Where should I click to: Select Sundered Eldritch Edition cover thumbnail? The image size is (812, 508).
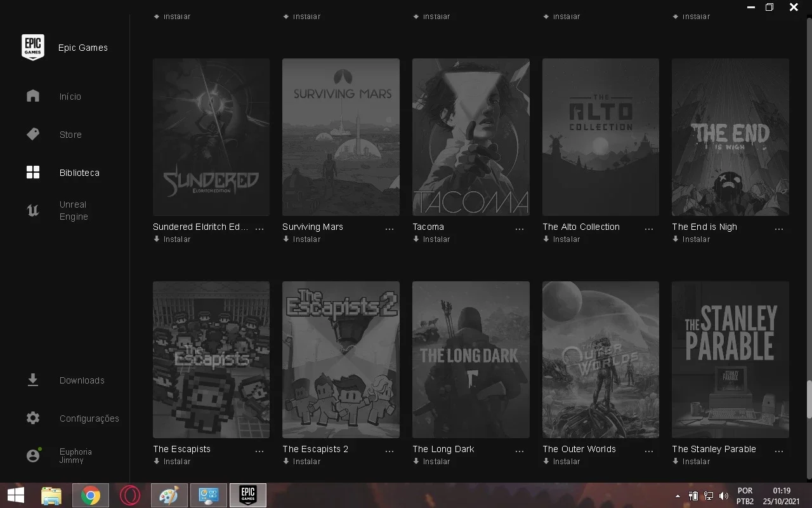point(211,137)
